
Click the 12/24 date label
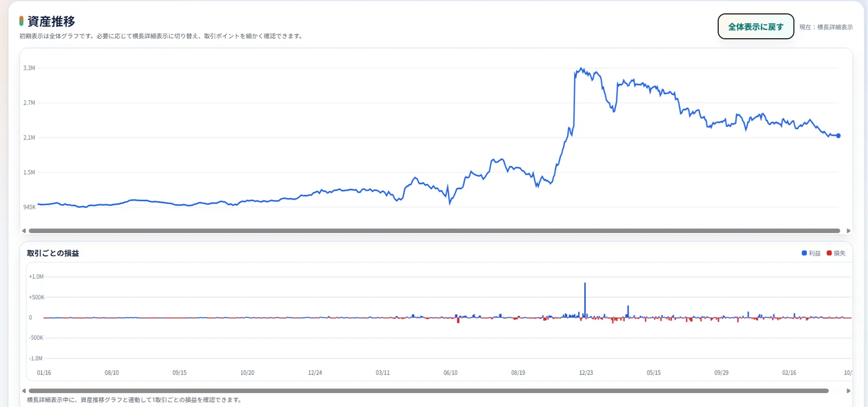[x=315, y=373]
